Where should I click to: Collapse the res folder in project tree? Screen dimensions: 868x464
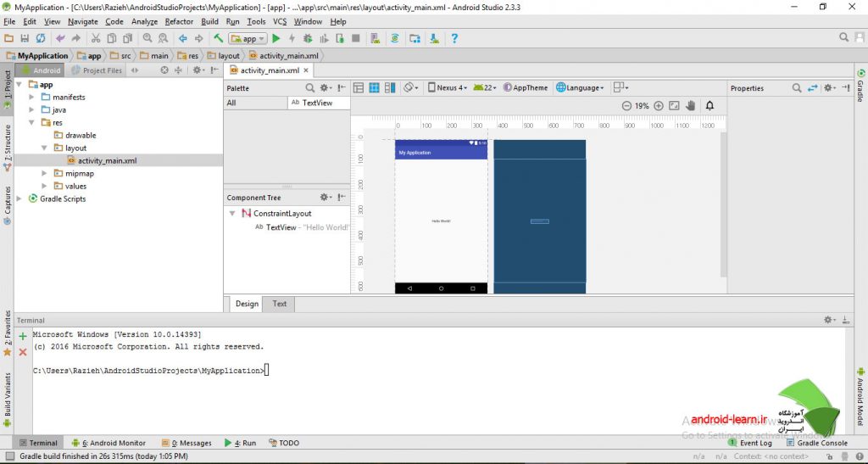(x=32, y=123)
